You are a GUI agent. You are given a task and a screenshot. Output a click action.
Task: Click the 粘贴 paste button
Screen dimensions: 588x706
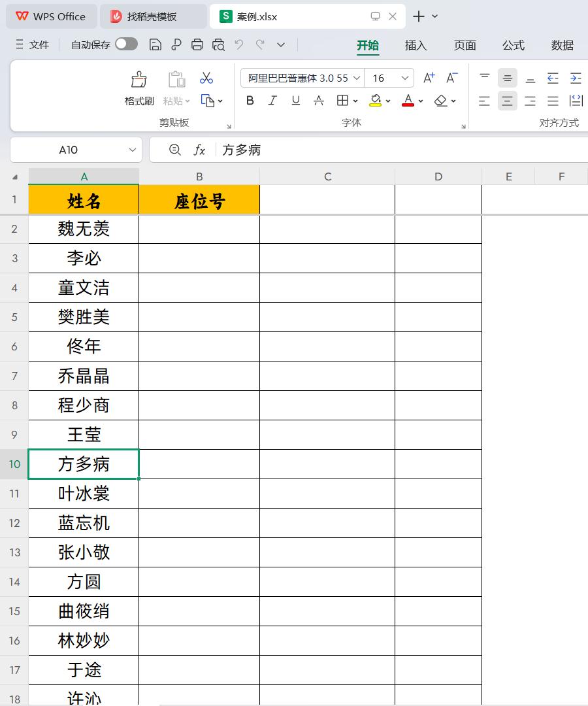(x=177, y=88)
